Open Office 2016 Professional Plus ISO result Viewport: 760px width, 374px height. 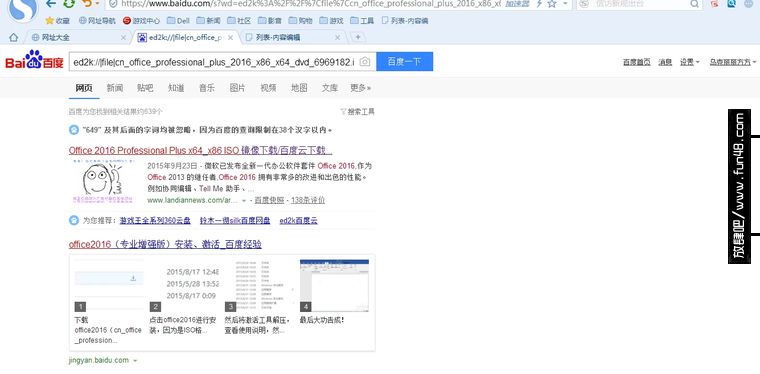[x=200, y=150]
